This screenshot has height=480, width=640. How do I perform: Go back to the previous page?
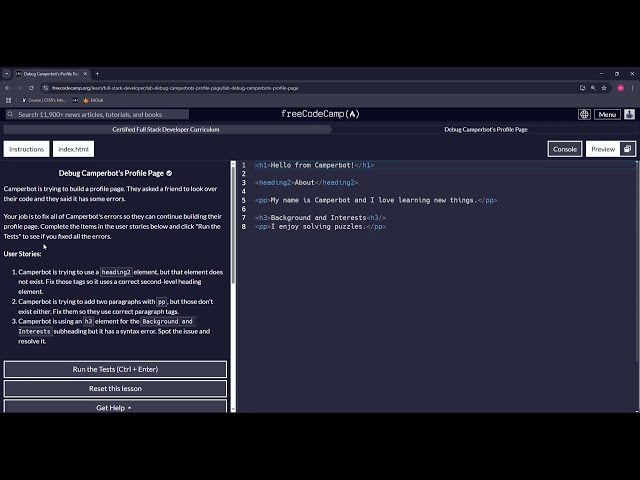tap(7, 88)
